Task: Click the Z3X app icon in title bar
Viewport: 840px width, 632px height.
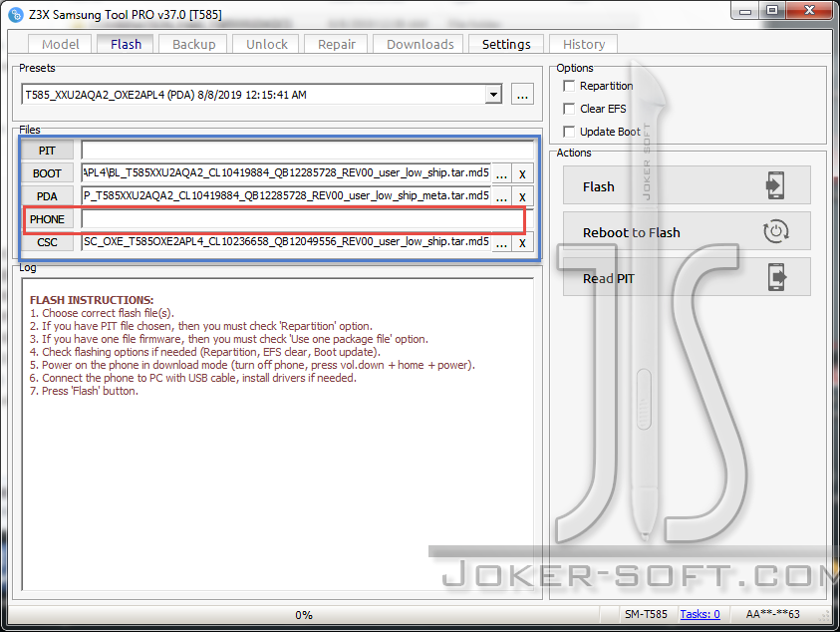Action: [16, 15]
